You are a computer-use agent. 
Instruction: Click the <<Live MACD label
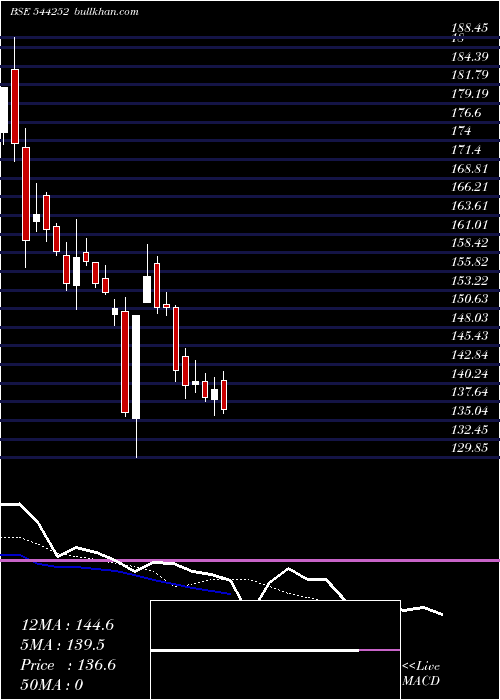point(421,674)
